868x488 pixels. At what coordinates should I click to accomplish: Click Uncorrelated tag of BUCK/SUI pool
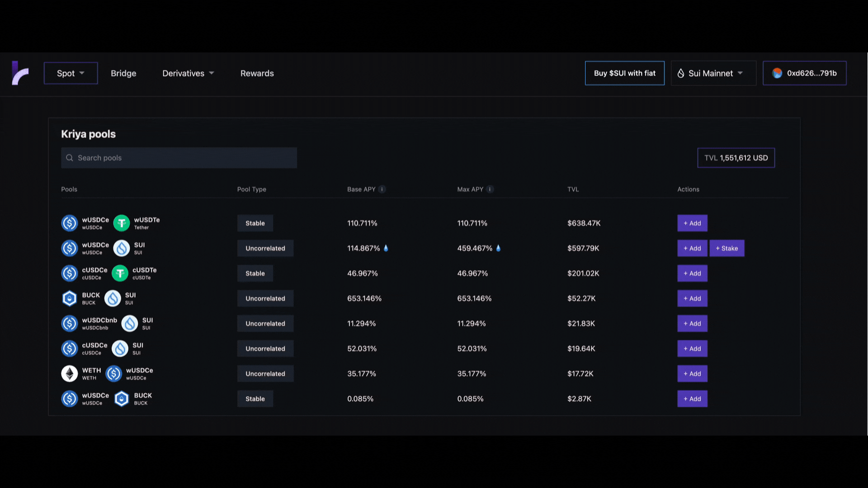(x=265, y=298)
